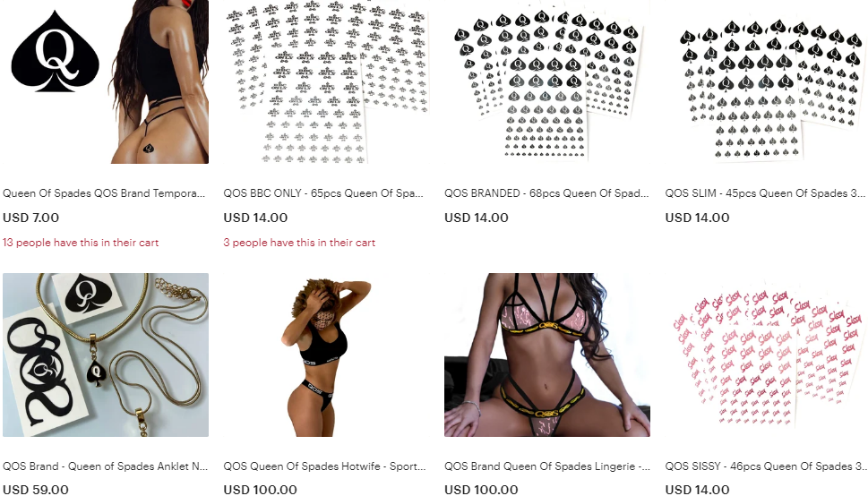Click the 'QOS SLIM - 45pcs' listing title
The height and width of the screenshot is (496, 868).
pos(765,193)
